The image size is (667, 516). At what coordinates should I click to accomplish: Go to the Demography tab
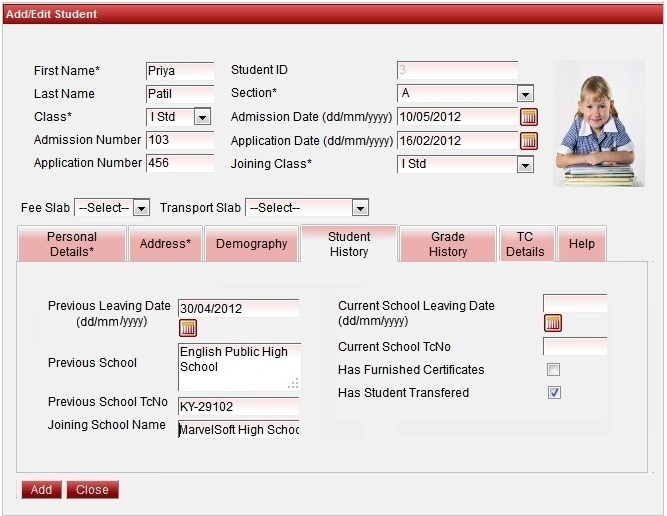(252, 244)
